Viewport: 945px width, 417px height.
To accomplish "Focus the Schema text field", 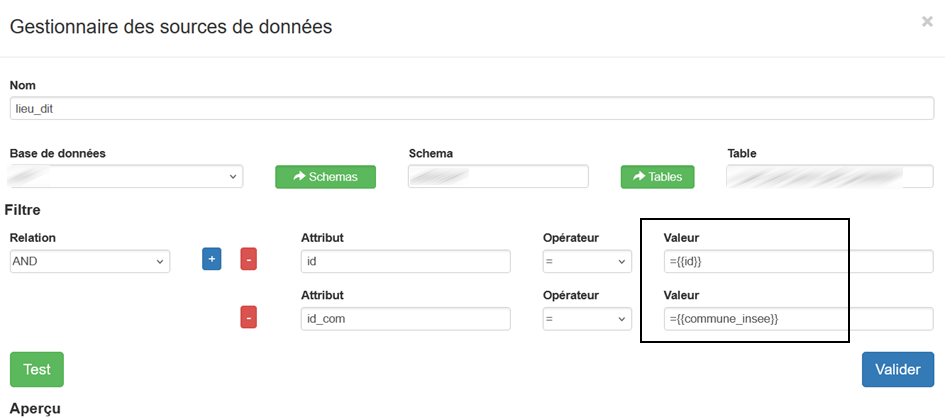I will (498, 176).
